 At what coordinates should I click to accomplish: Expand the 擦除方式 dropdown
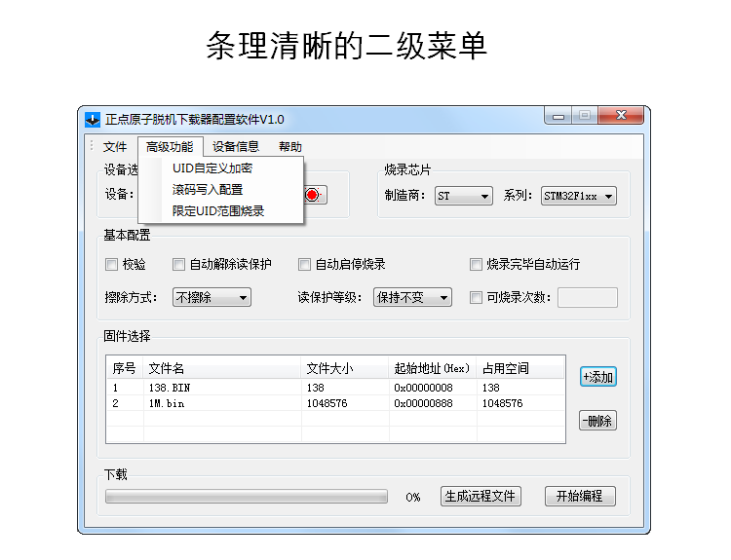tap(212, 297)
